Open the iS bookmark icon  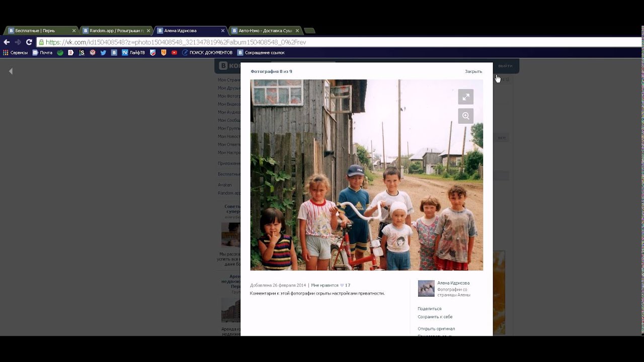click(x=82, y=52)
